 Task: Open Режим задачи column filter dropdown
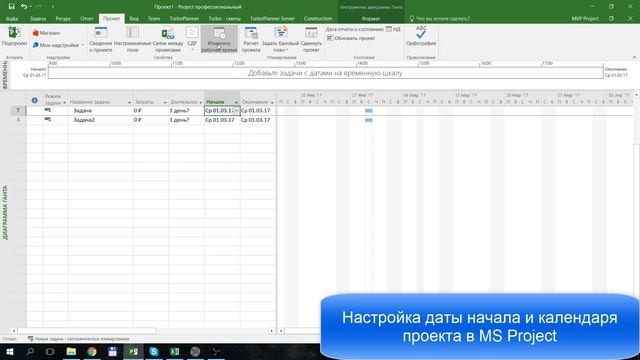pos(64,102)
